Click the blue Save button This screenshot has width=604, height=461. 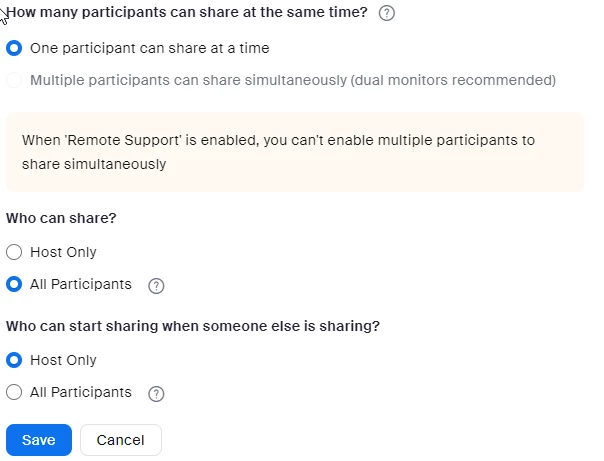38,440
